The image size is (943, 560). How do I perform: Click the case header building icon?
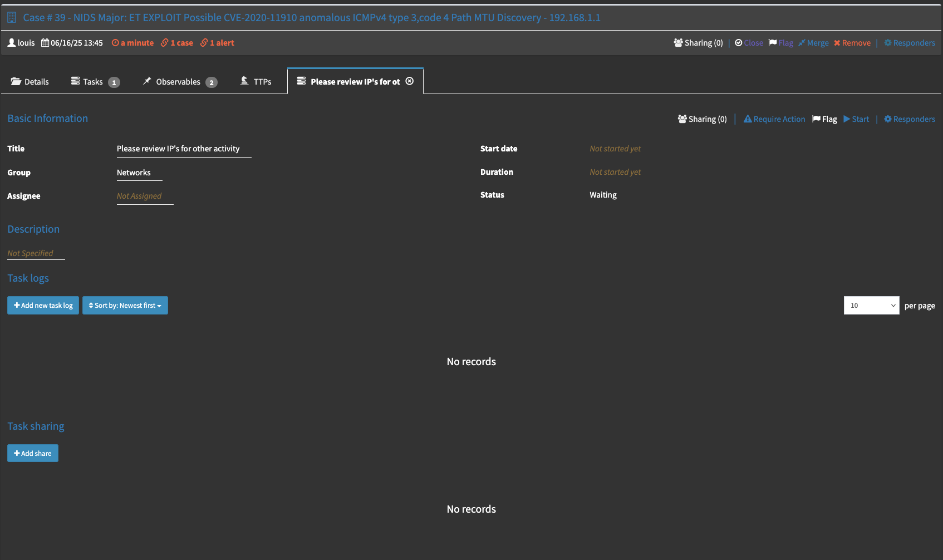point(12,18)
